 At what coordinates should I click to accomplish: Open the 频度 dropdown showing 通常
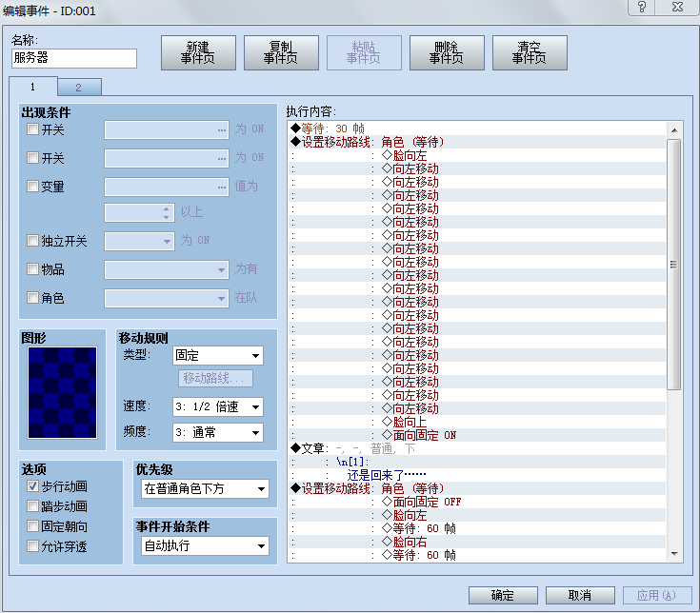(x=218, y=432)
